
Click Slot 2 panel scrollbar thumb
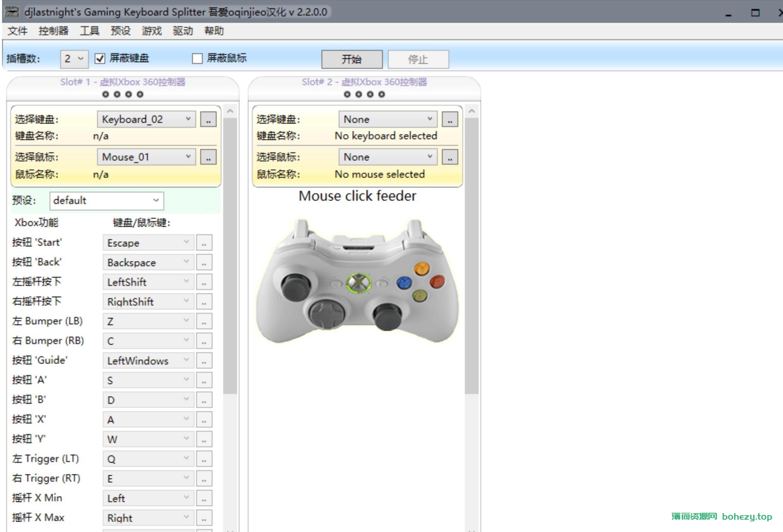point(472,256)
